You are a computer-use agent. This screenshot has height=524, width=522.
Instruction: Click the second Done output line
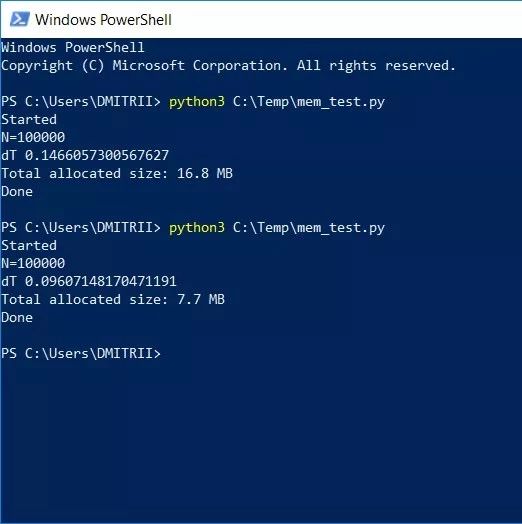(17, 317)
